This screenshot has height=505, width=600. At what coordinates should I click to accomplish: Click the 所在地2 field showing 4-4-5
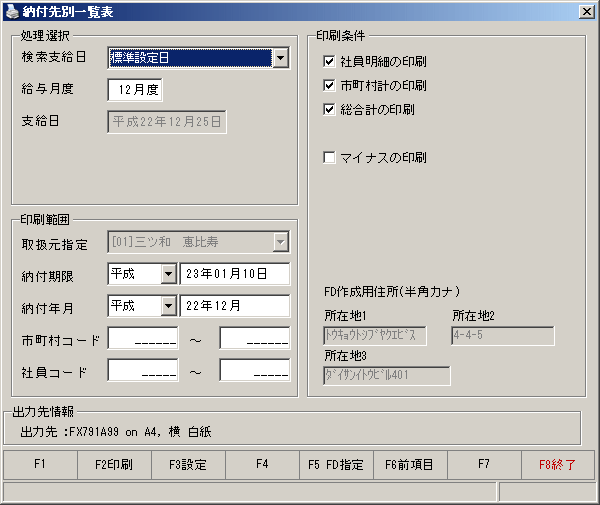coord(503,336)
